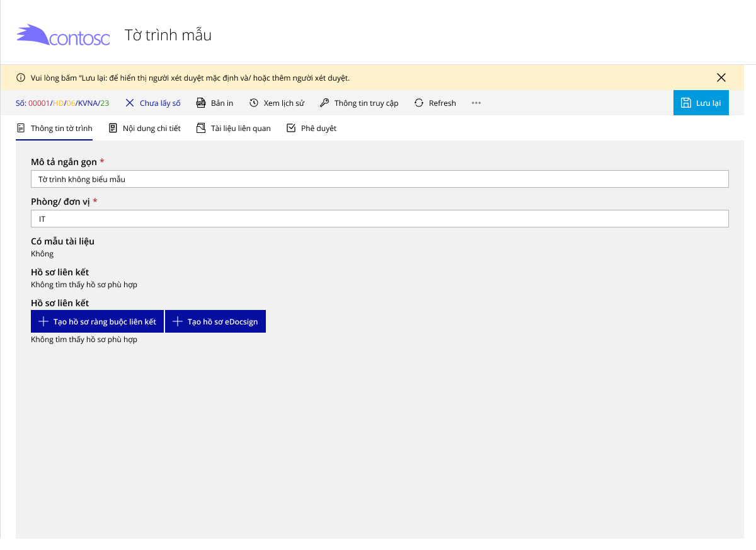This screenshot has width=756, height=550.
Task: Click Xem lịch sử history icon
Action: tap(254, 103)
